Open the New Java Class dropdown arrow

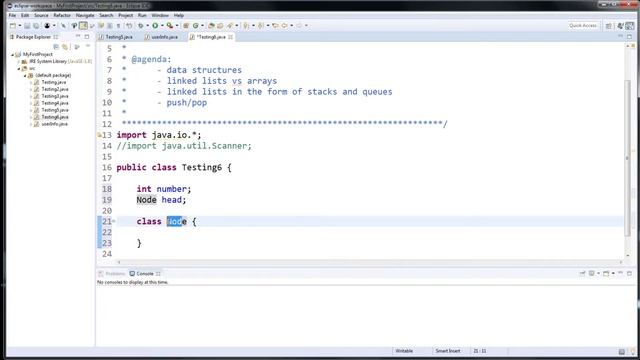[202, 25]
